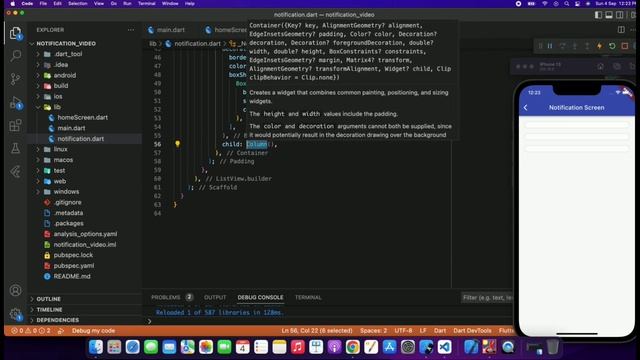Open the Terminal menu in menu bar
Image resolution: width=640 pixels, height=360 pixels.
146,4
